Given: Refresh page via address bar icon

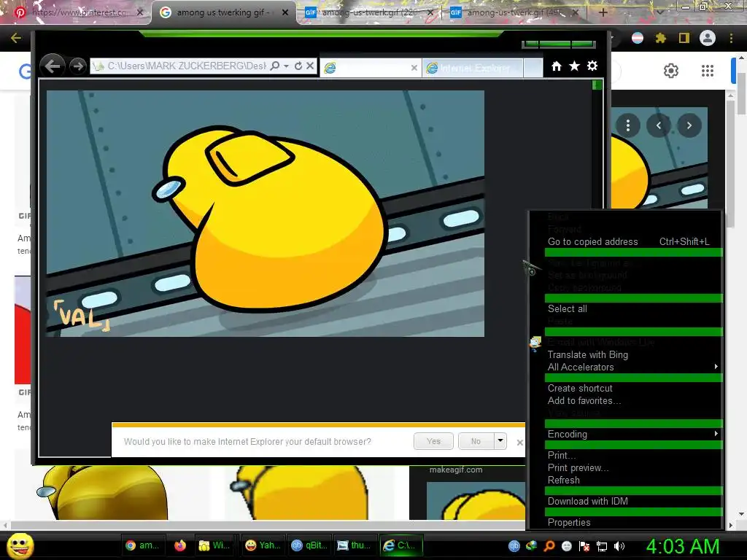Looking at the screenshot, I should click(298, 66).
